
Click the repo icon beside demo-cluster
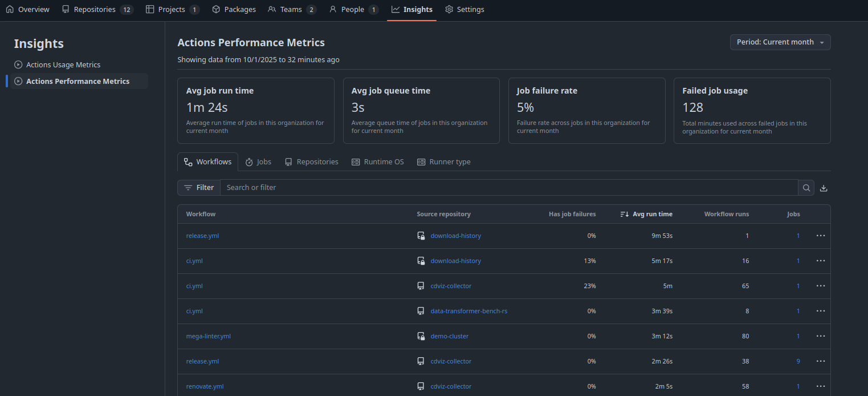(x=421, y=336)
